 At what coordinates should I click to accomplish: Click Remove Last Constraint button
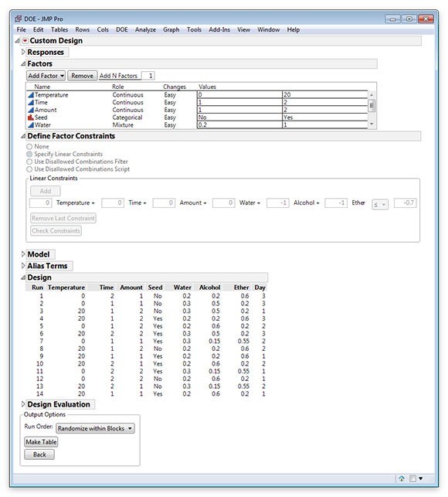63,218
